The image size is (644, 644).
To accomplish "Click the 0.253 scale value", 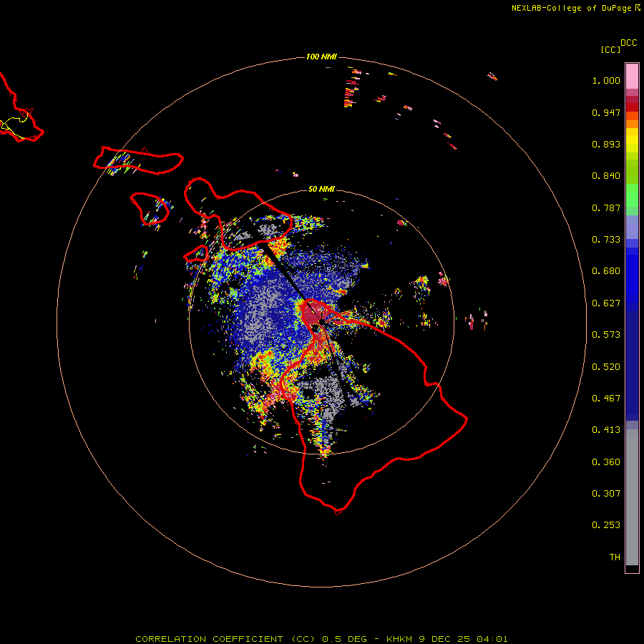I will 606,525.
